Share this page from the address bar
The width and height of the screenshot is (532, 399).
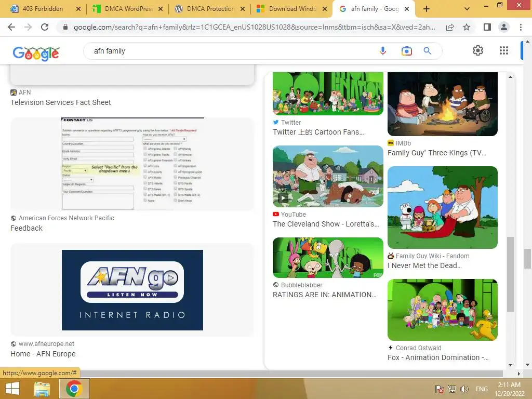click(450, 27)
